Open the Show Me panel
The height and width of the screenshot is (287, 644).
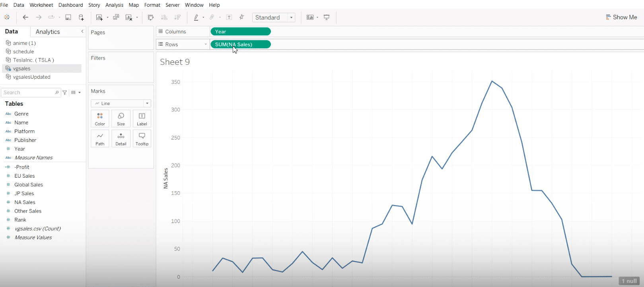[x=621, y=17]
